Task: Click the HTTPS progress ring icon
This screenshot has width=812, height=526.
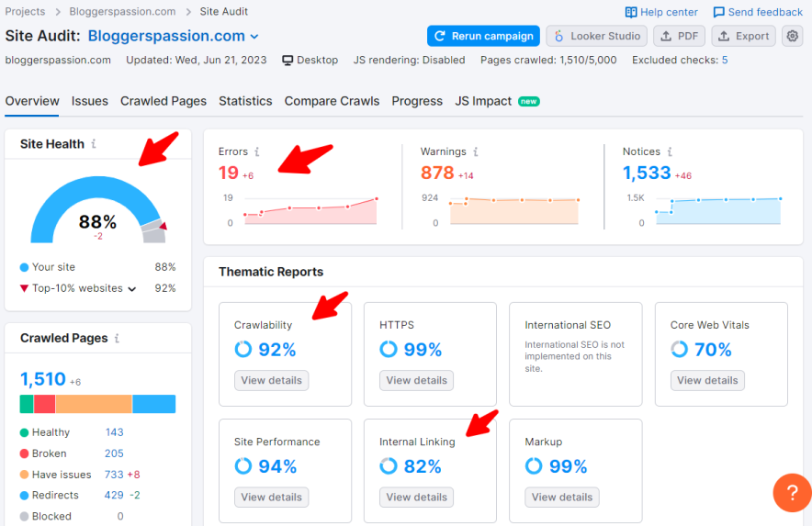Action: point(389,350)
